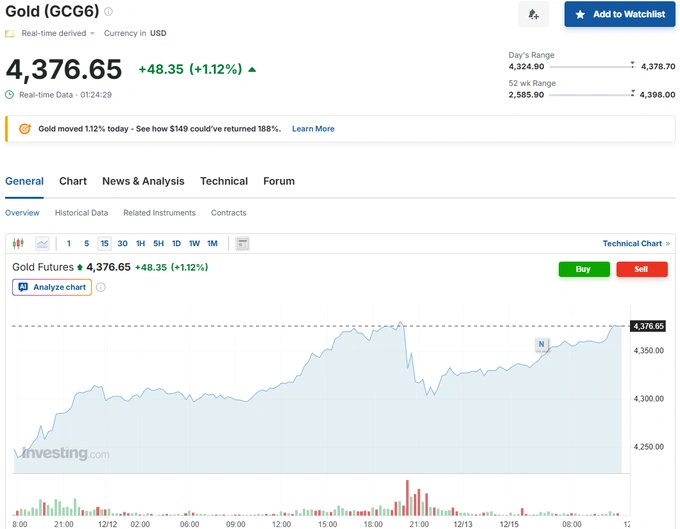Click the flag icon beside Real-time derived
Viewport: 680px width, 529px height.
[10, 33]
